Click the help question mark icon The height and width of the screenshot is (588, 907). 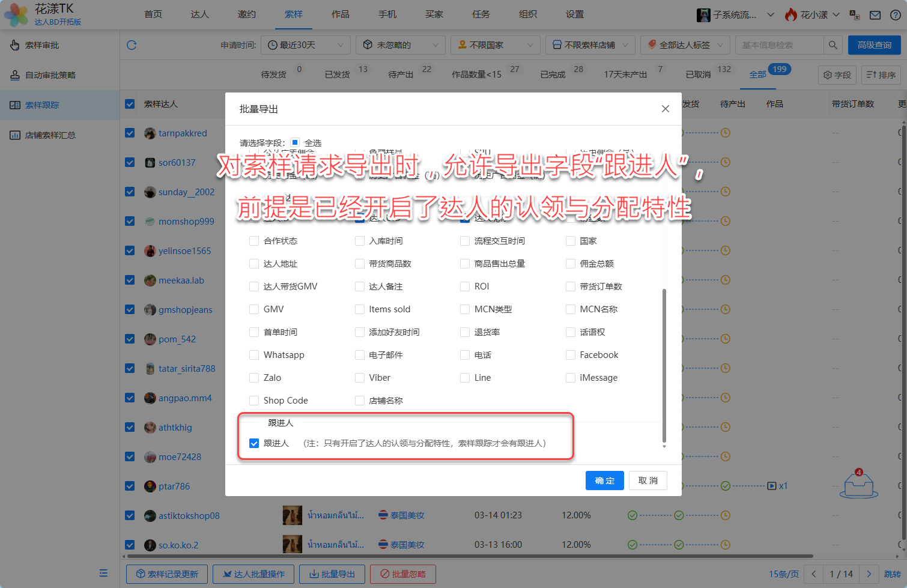(894, 15)
